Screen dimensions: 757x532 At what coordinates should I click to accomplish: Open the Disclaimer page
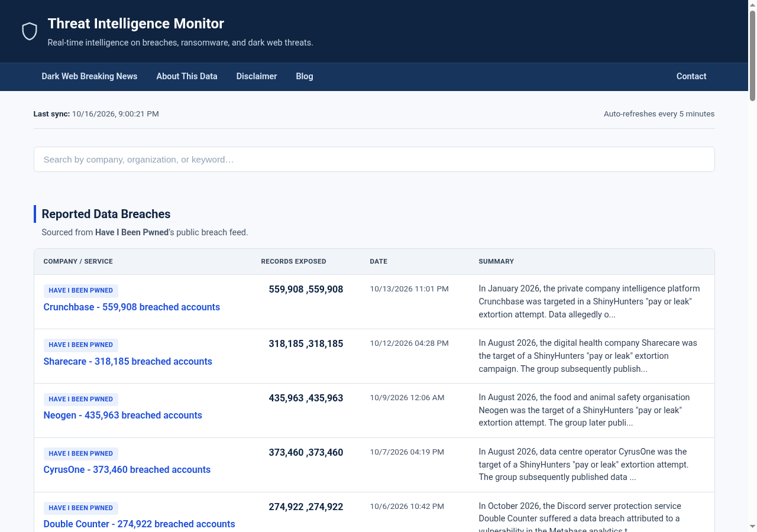point(257,76)
